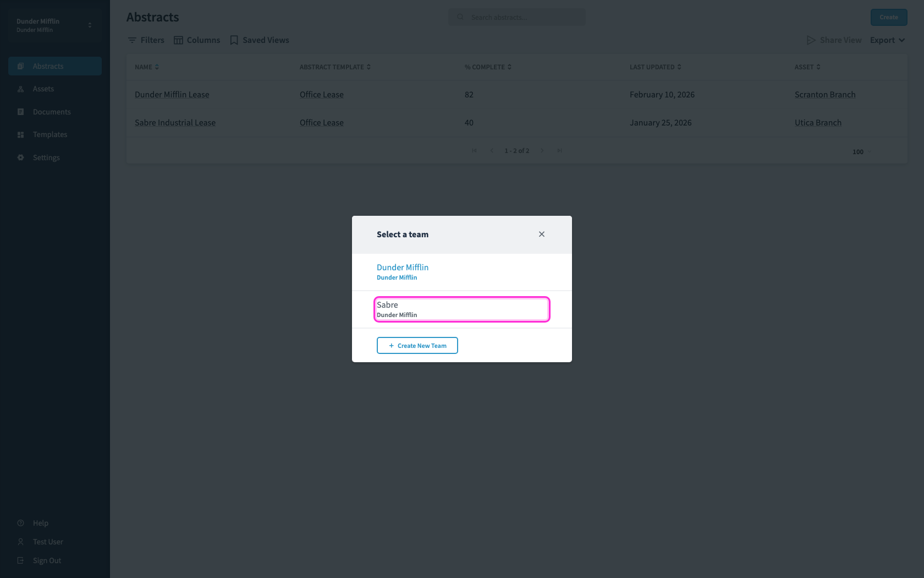Sort by the % Complete column header
Image resolution: width=924 pixels, height=578 pixels.
(x=488, y=67)
